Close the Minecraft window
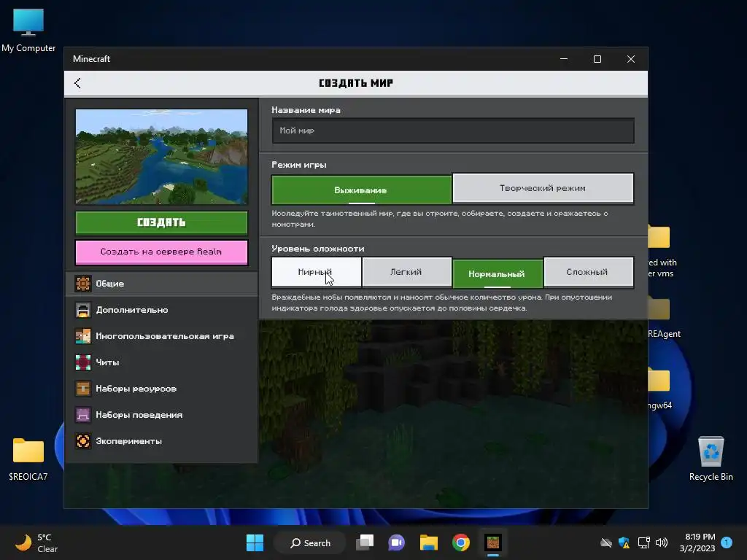The width and height of the screenshot is (747, 560). [631, 59]
